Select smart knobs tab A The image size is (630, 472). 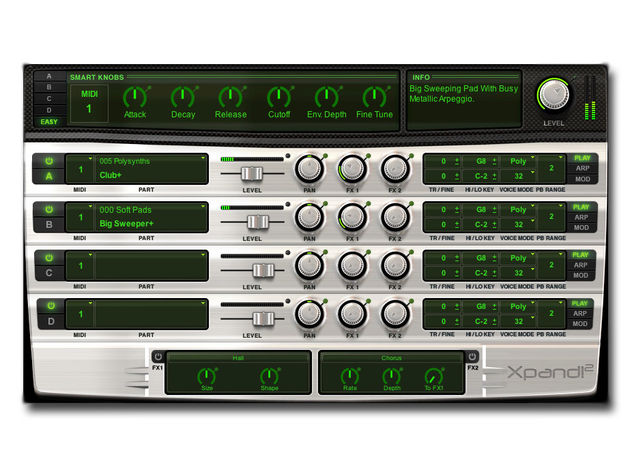[49, 76]
